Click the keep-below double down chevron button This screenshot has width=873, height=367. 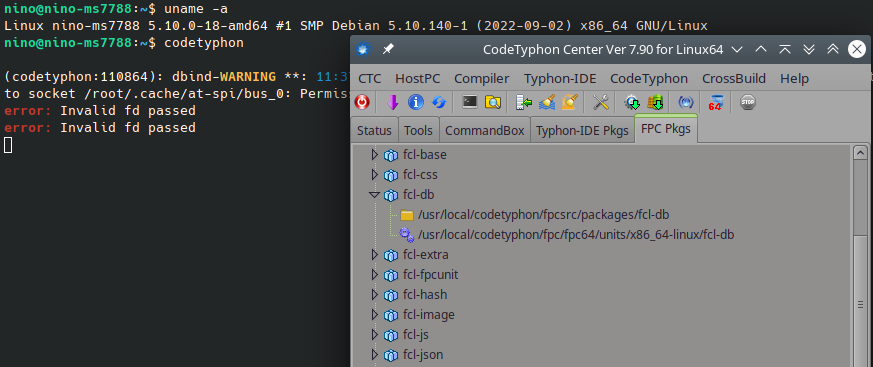pos(809,50)
